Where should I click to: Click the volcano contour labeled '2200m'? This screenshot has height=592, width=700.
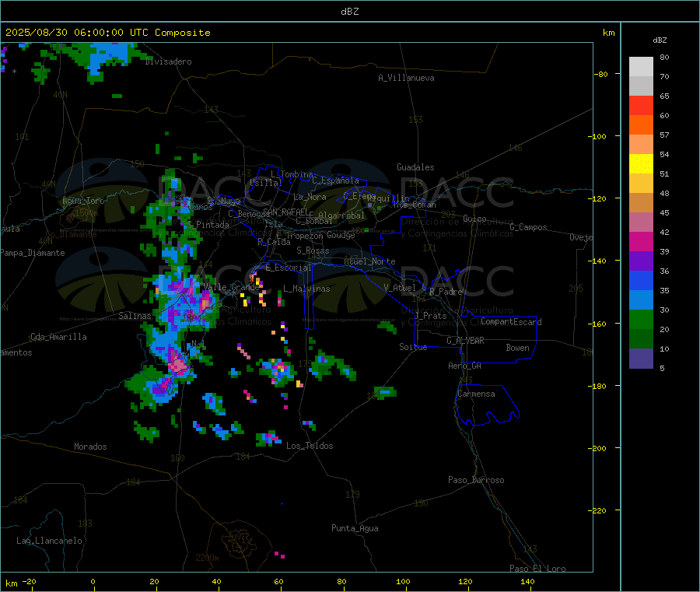click(x=240, y=542)
